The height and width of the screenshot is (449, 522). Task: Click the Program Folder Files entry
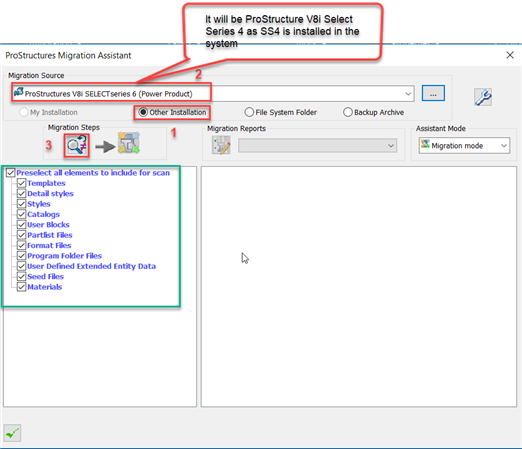point(64,256)
